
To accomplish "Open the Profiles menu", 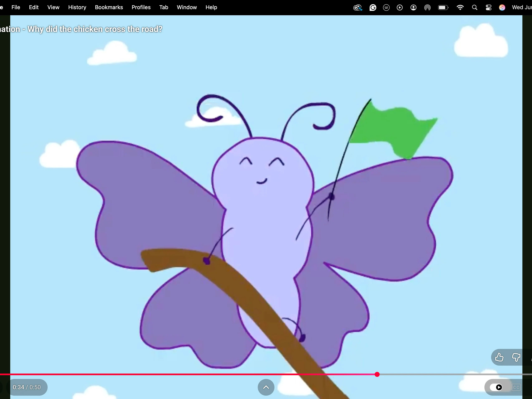I will [141, 7].
